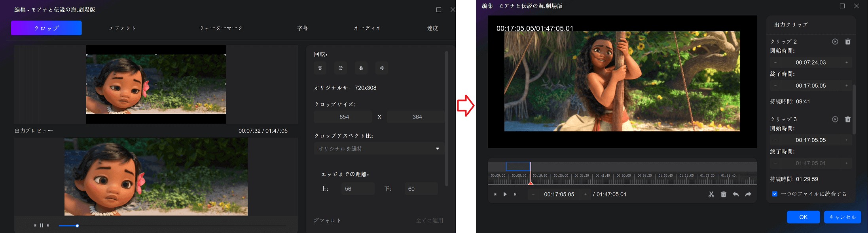
Task: Click the 全てに適用 button
Action: pos(430,220)
